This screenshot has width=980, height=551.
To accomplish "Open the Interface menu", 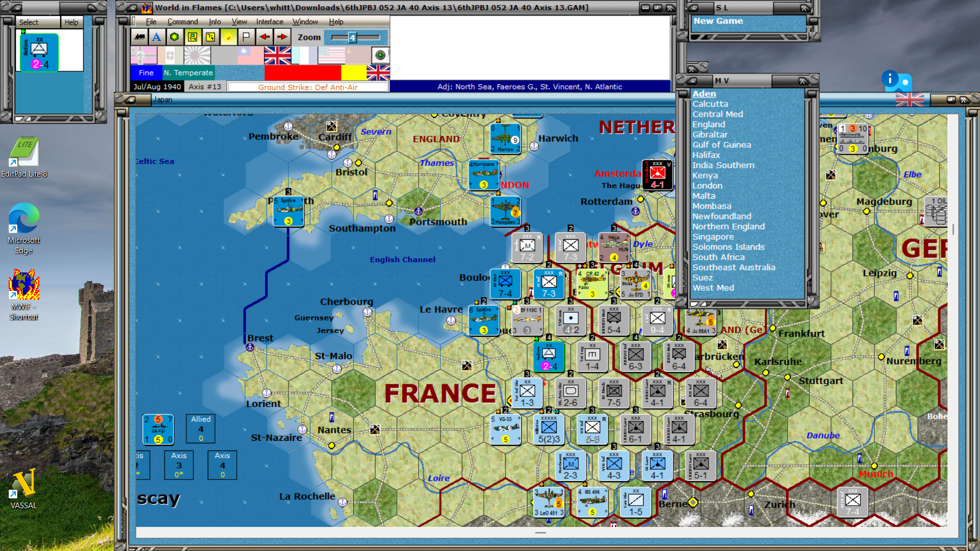I will coord(269,22).
